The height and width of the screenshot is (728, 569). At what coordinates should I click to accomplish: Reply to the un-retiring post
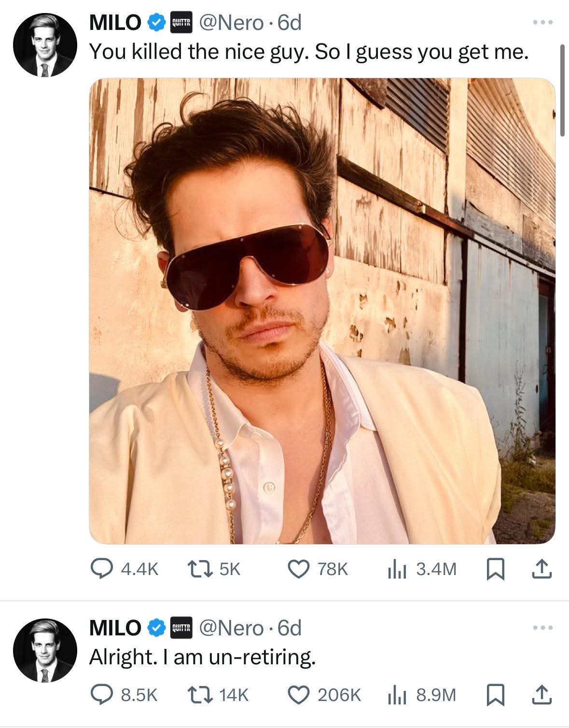click(x=125, y=695)
